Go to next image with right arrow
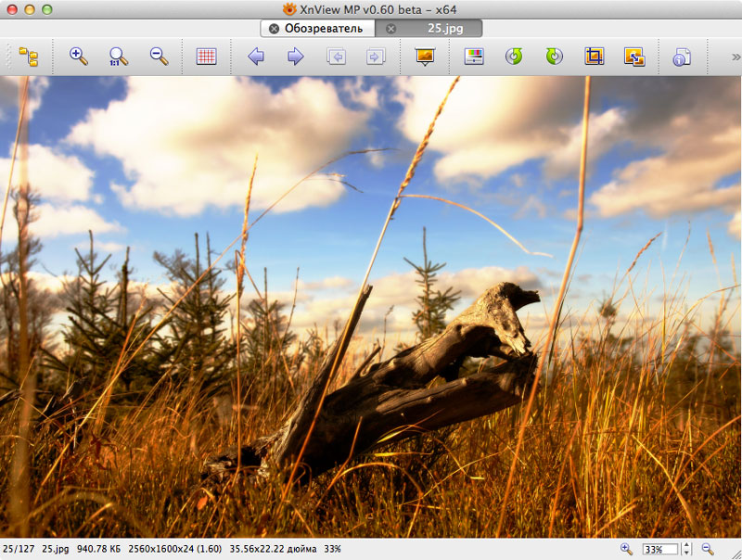Screen dimensions: 742x560 (295, 57)
